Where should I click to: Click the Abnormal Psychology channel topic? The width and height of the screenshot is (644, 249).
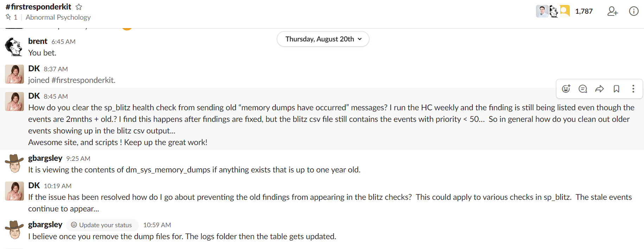(58, 17)
